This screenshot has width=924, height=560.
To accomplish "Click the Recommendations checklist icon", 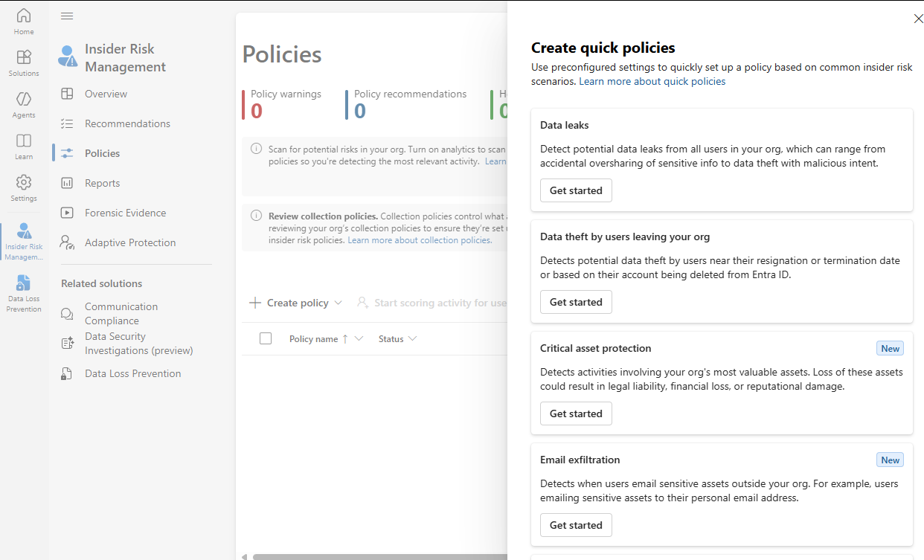I will point(67,123).
